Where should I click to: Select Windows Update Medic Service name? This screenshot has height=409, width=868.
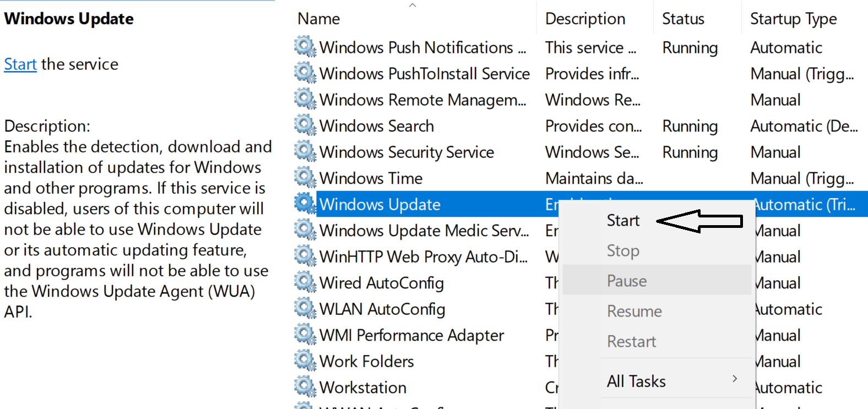pyautogui.click(x=424, y=231)
